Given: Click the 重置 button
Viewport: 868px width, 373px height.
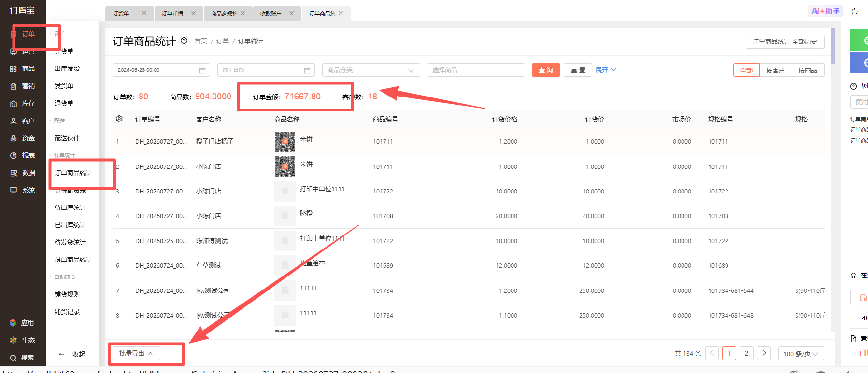Looking at the screenshot, I should coord(578,70).
